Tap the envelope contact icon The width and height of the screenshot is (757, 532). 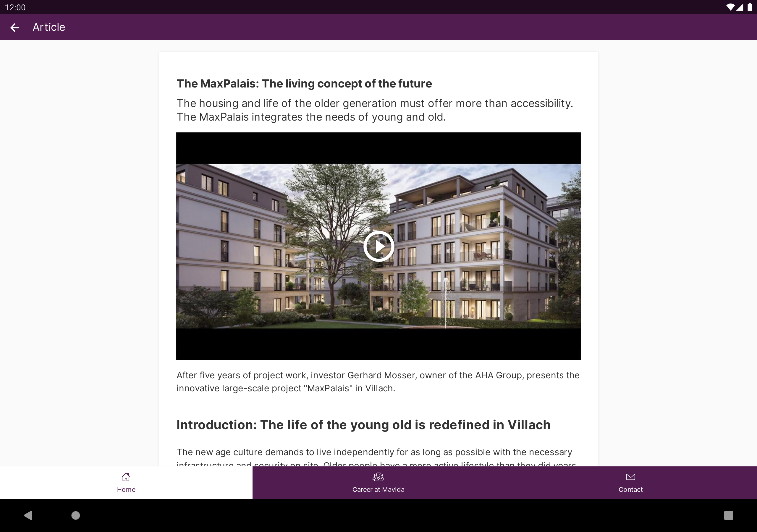[631, 477]
